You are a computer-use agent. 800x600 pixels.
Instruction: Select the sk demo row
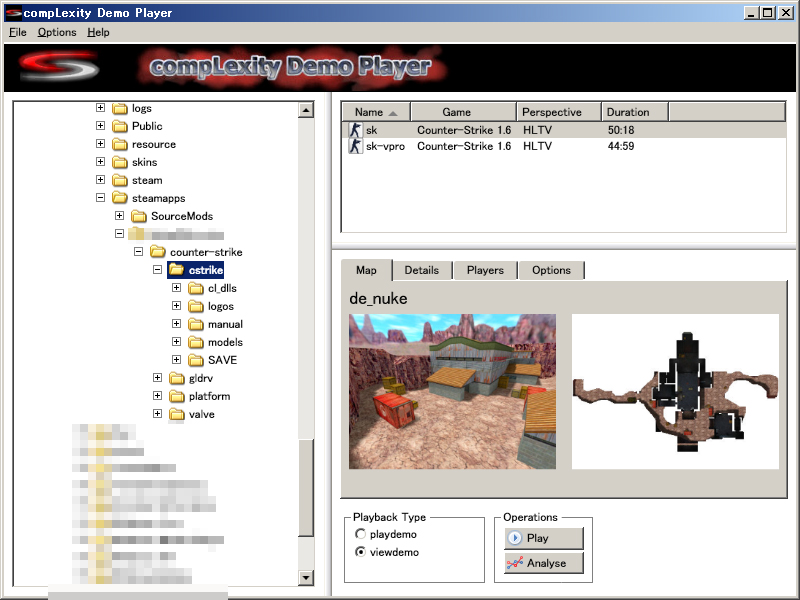click(x=563, y=130)
